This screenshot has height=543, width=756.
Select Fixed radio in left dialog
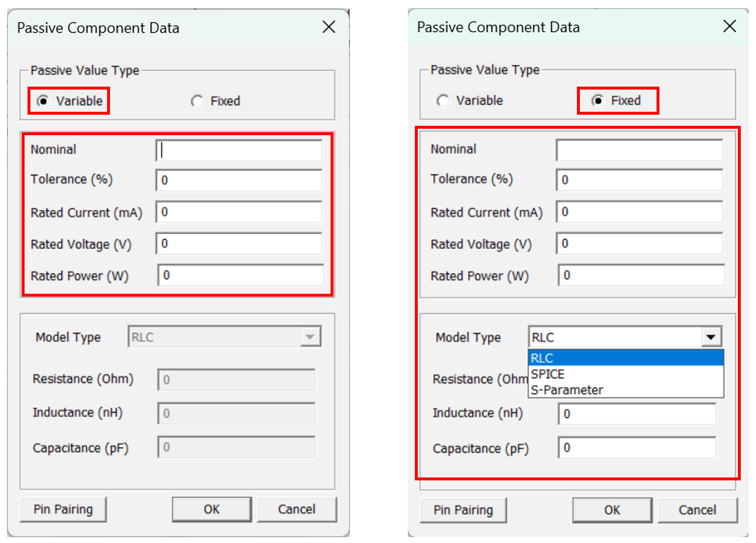(198, 101)
